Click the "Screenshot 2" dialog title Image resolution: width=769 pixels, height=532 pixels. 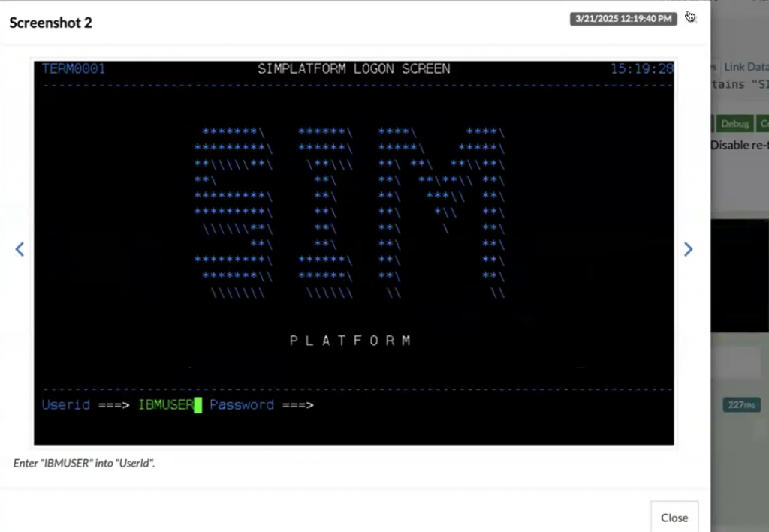point(50,23)
